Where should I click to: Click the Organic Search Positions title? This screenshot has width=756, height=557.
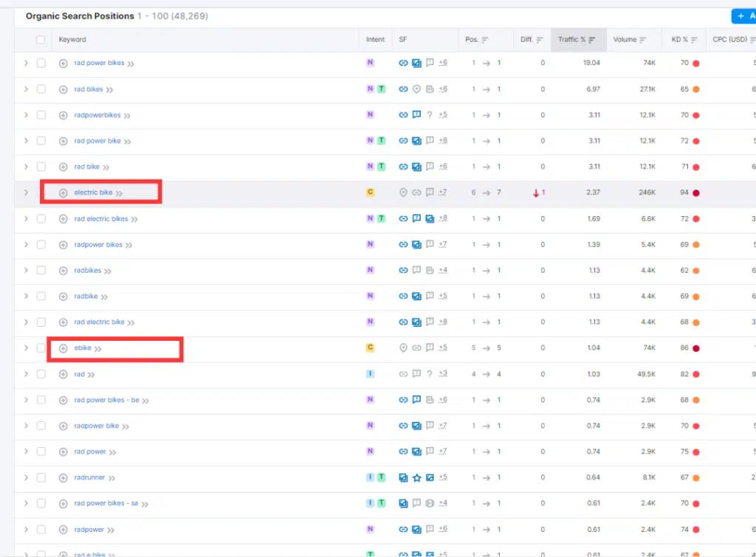(80, 16)
